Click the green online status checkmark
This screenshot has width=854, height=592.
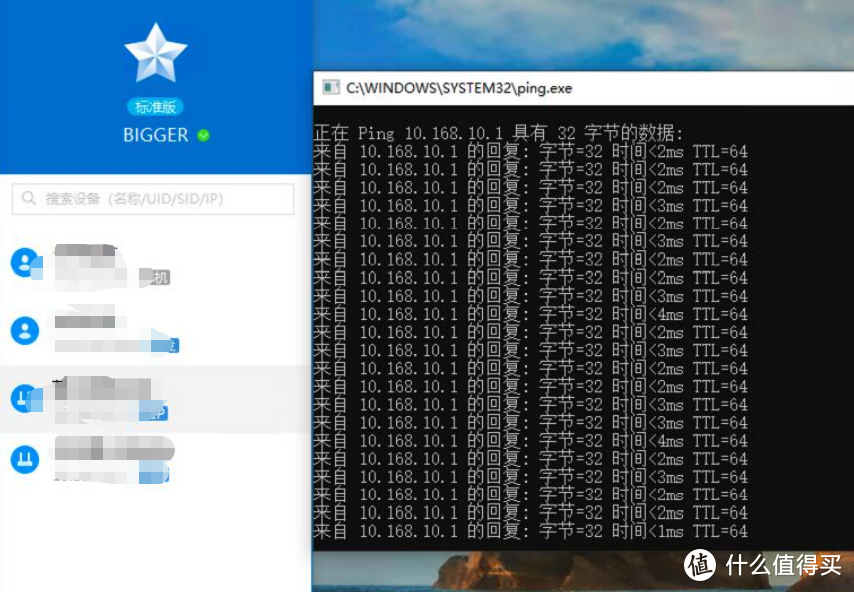coord(204,135)
